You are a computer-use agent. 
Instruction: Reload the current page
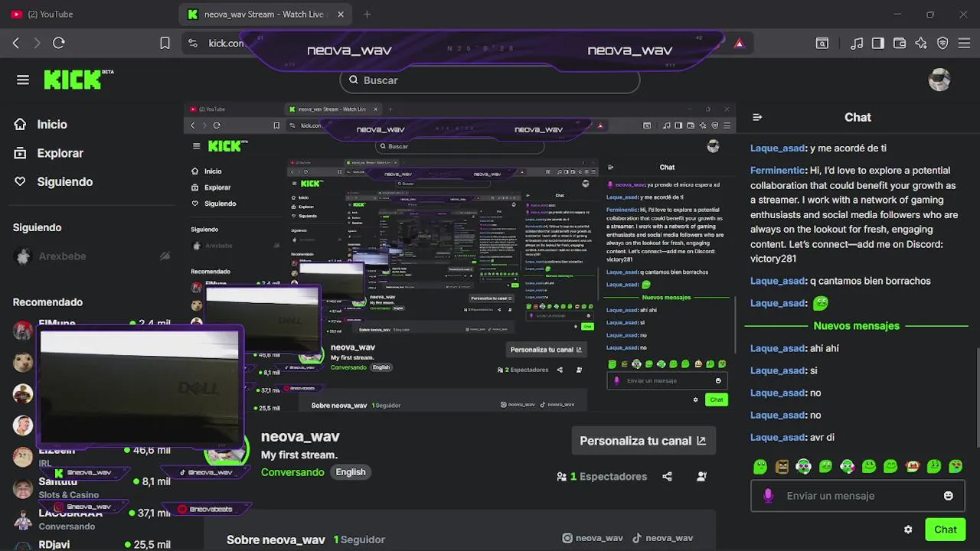[58, 44]
